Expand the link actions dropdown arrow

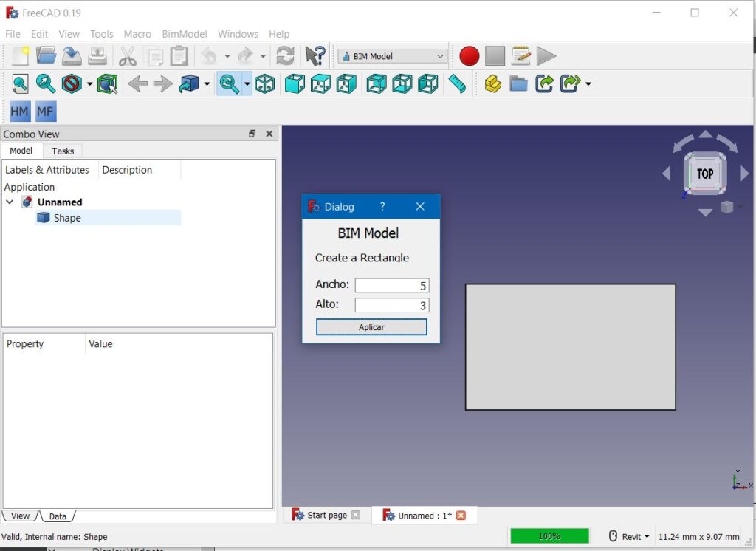[x=588, y=84]
